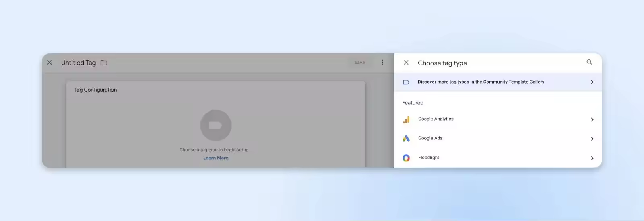The image size is (644, 221).
Task: Rename the Untitled Tag title
Action: click(78, 63)
